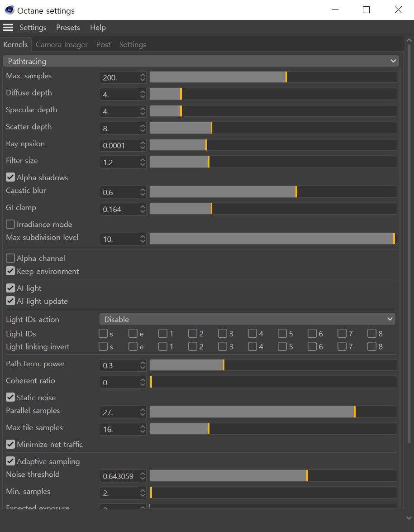
Task: Click the Caustic blur slider
Action: (273, 192)
